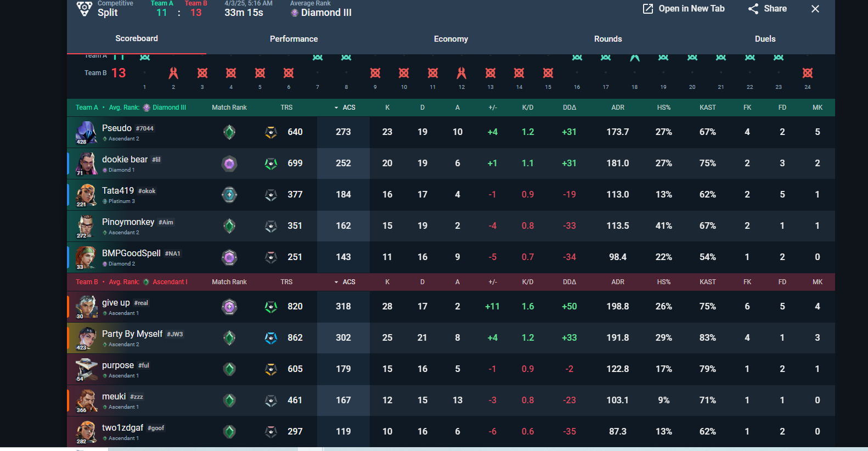Open Party By Myself's agent portrait
The width and height of the screenshot is (868, 451).
click(x=86, y=339)
